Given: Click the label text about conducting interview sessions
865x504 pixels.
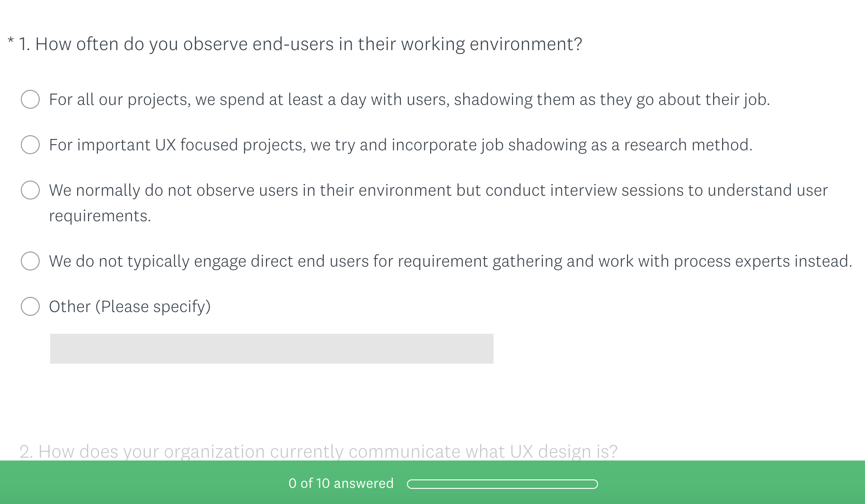Looking at the screenshot, I should pos(439,203).
